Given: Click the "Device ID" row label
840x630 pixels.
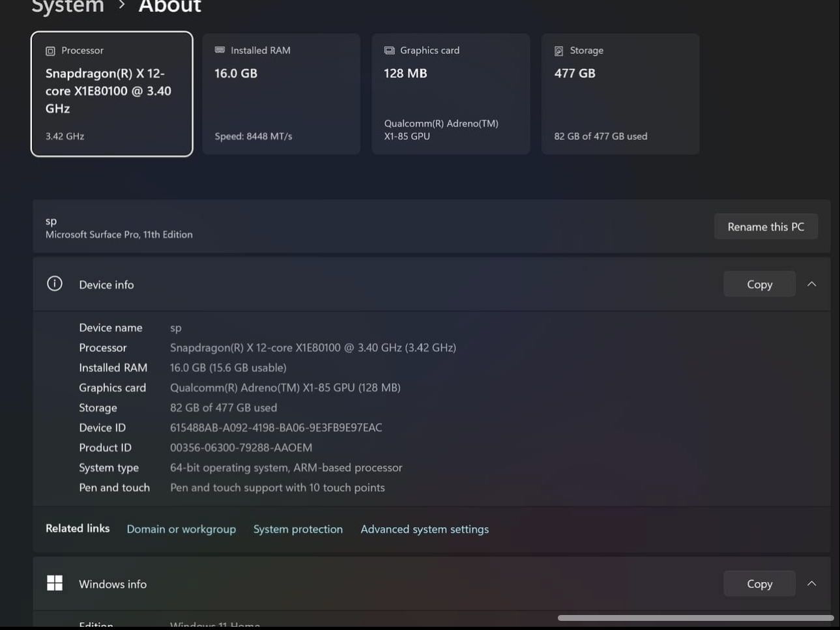Looking at the screenshot, I should pos(102,428).
